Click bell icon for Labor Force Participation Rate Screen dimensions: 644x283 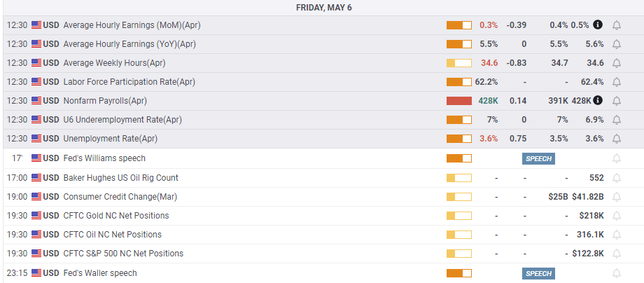click(617, 82)
